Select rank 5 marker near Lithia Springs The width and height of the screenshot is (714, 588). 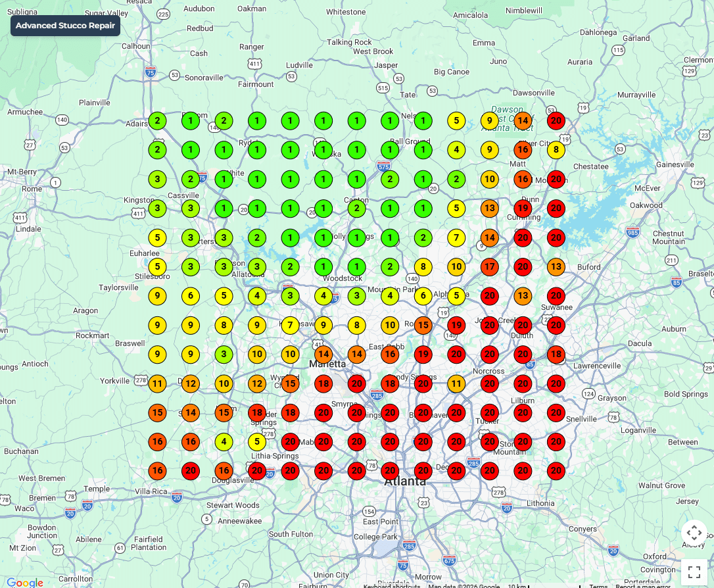[257, 441]
